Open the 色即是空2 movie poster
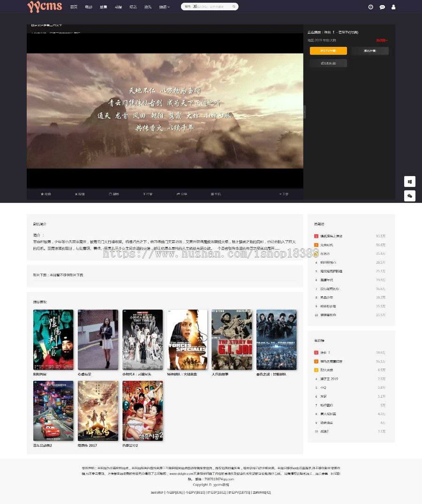The height and width of the screenshot is (504, 422). click(x=143, y=411)
